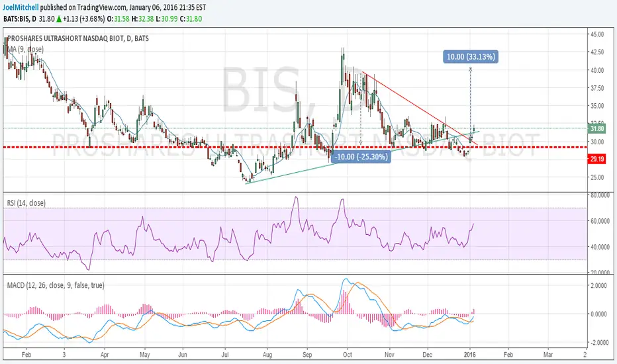
Task: Select the L:30.99 low value
Action: tap(166, 19)
